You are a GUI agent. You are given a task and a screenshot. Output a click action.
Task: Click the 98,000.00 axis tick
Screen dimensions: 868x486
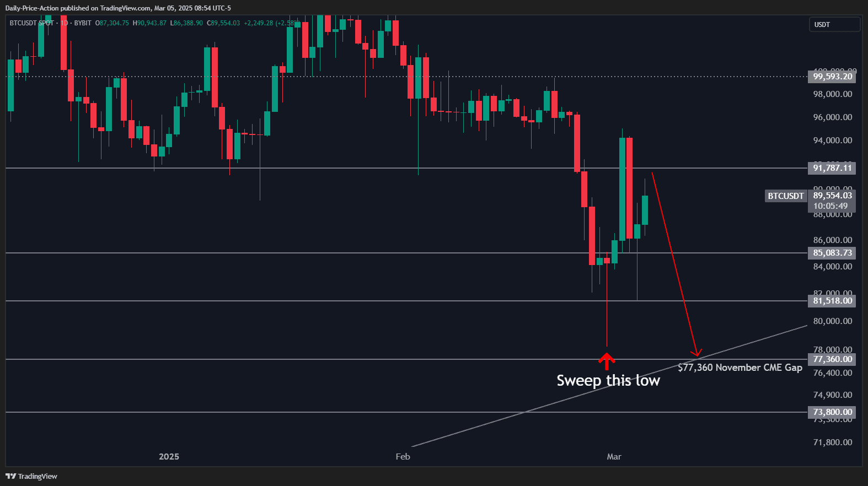(x=833, y=94)
